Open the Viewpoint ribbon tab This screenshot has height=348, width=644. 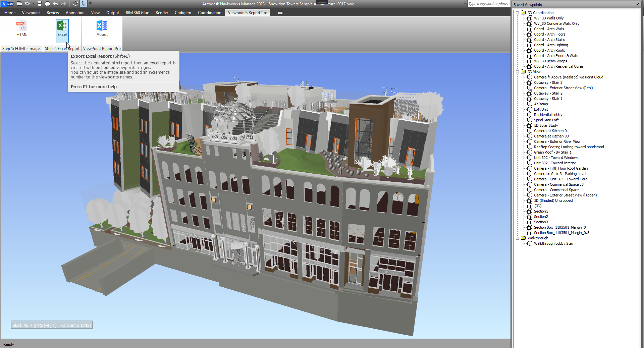pos(31,13)
